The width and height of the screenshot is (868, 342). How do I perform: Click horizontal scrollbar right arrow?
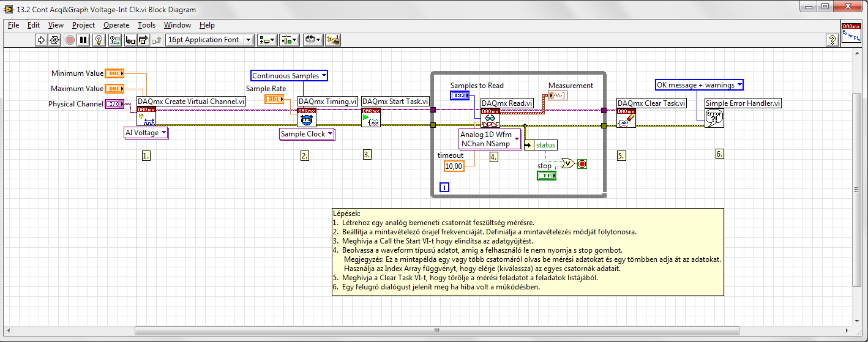tap(847, 331)
